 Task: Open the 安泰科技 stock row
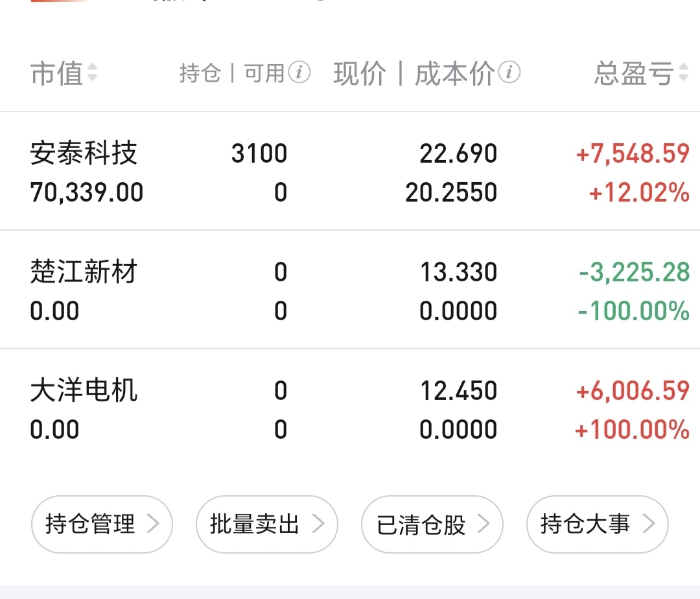[x=84, y=154]
